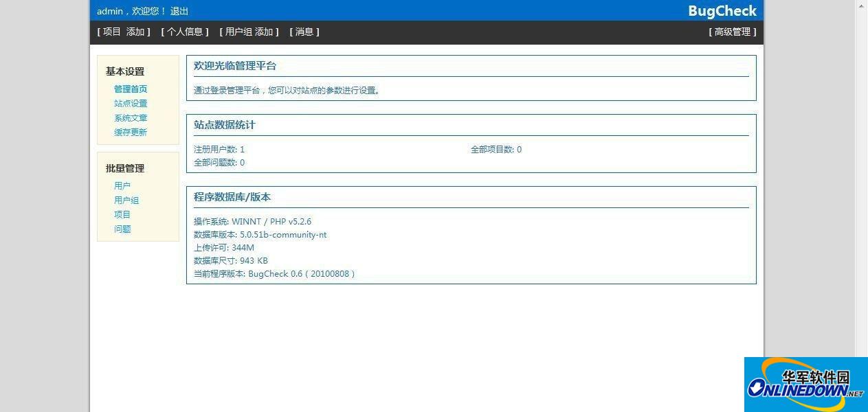Image resolution: width=868 pixels, height=412 pixels.
Task: Open 系统文章 in basic settings
Action: tap(131, 117)
